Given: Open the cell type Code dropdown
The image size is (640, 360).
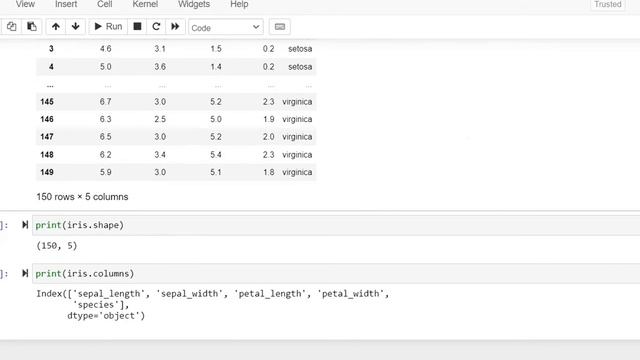Looking at the screenshot, I should [226, 27].
